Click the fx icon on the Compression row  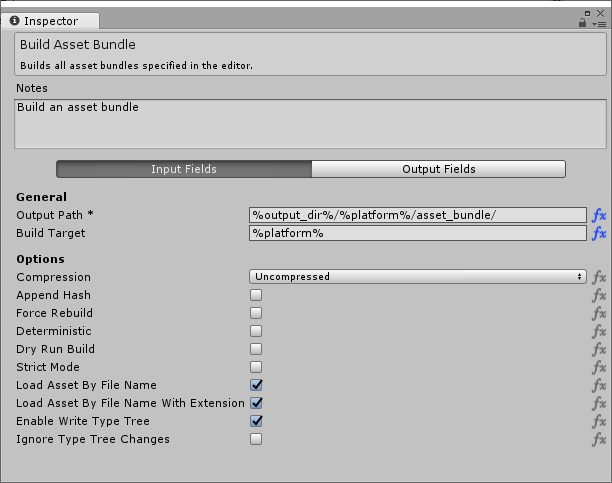tap(599, 277)
